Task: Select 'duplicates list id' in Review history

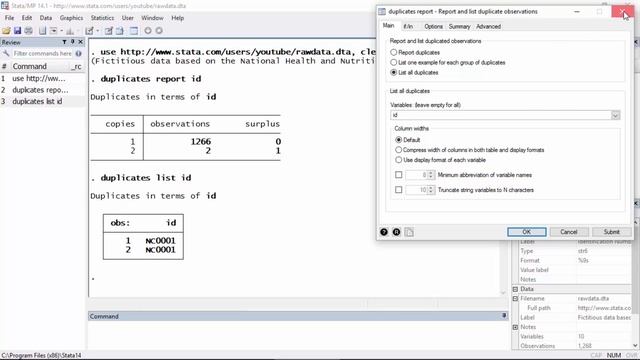Action: pyautogui.click(x=42, y=101)
